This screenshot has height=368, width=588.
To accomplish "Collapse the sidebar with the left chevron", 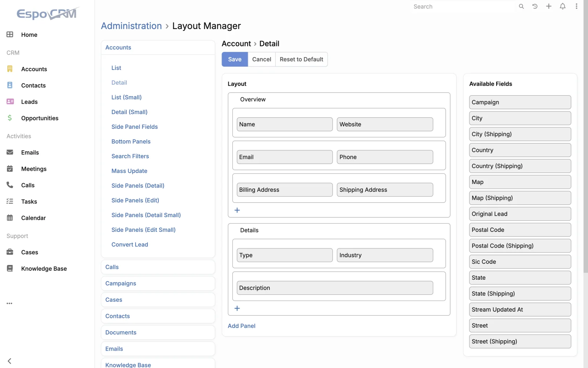I will pyautogui.click(x=10, y=361).
